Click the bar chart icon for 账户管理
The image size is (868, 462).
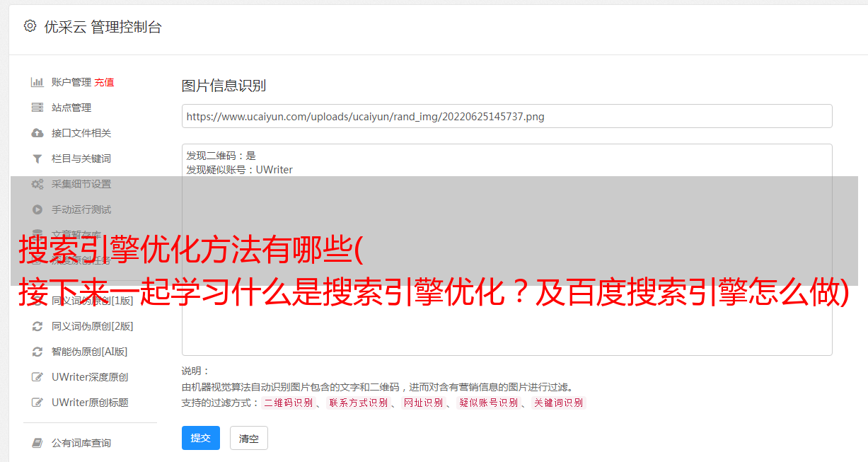click(37, 82)
